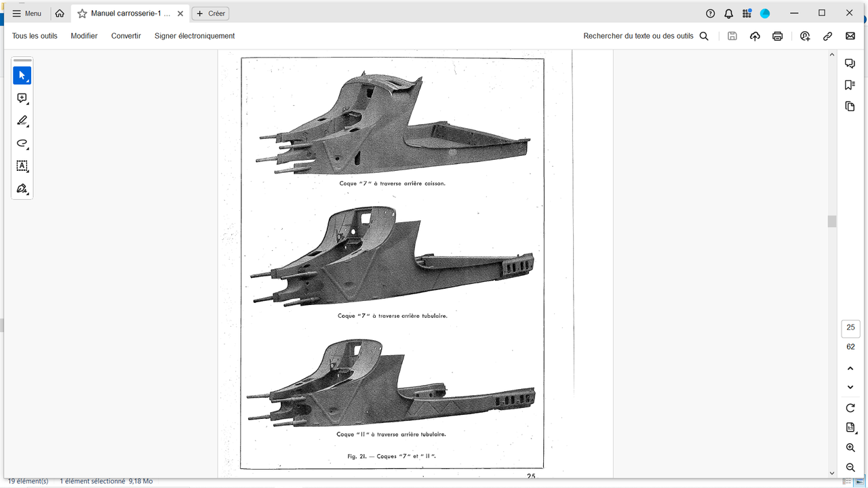Star the Manuel carrosserie-1 document
The width and height of the screenshot is (868, 488).
[x=82, y=14]
